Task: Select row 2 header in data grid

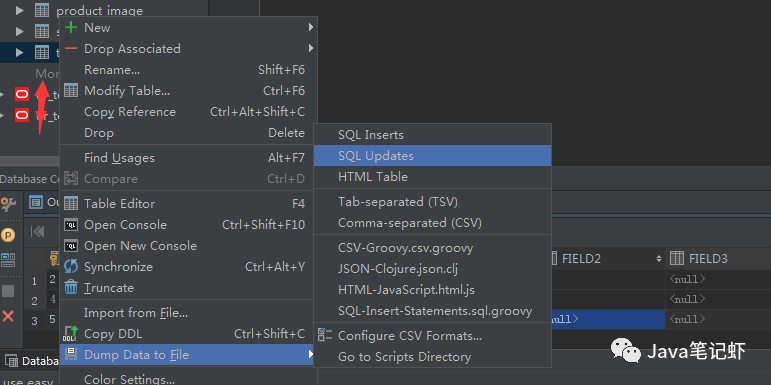Action: pos(34,301)
